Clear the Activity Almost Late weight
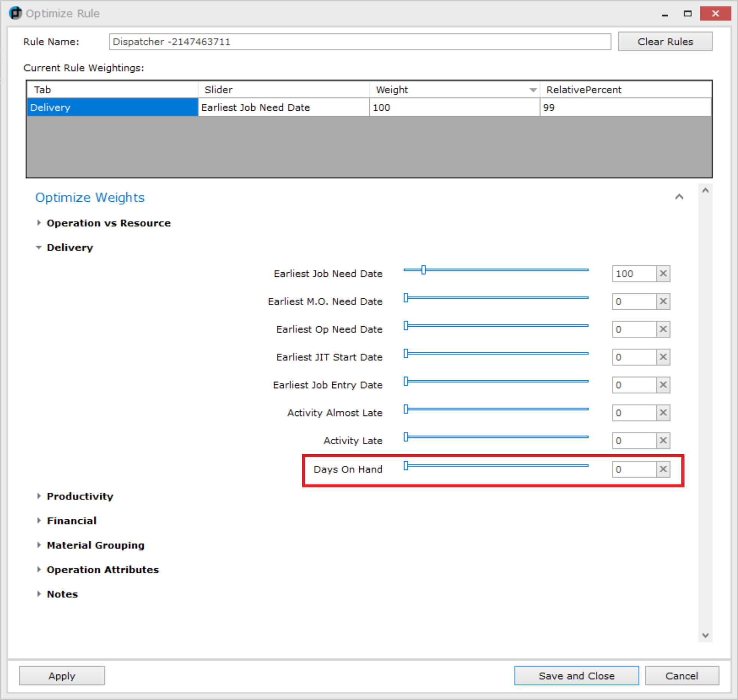738x700 pixels. (663, 412)
